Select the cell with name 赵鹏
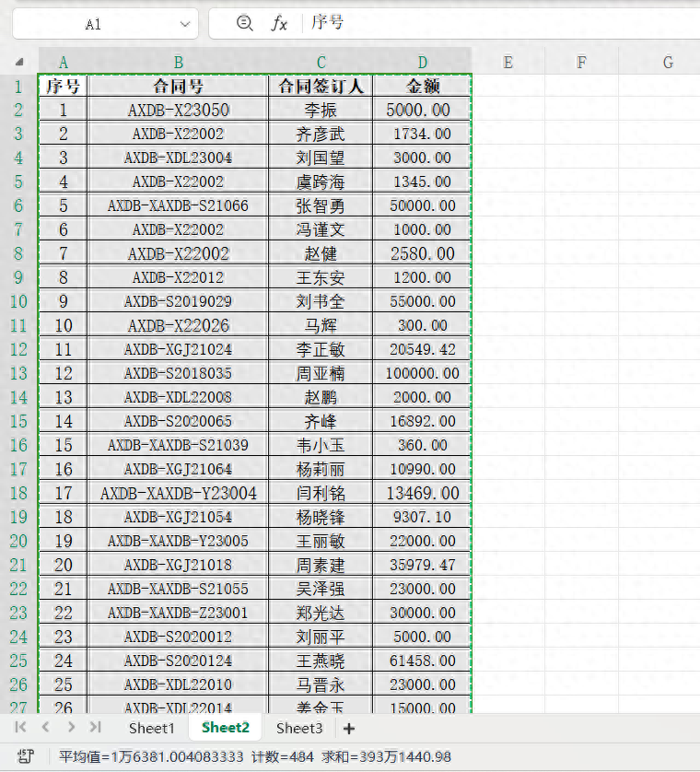This screenshot has width=700, height=772. point(321,397)
